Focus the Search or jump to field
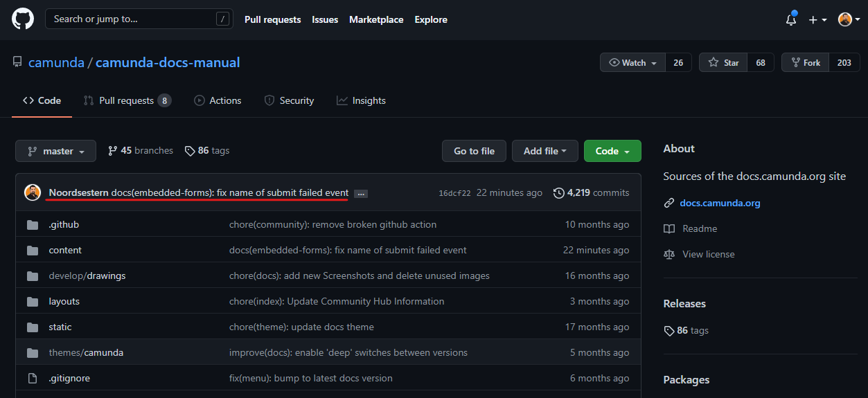This screenshot has width=868, height=398. click(x=139, y=19)
